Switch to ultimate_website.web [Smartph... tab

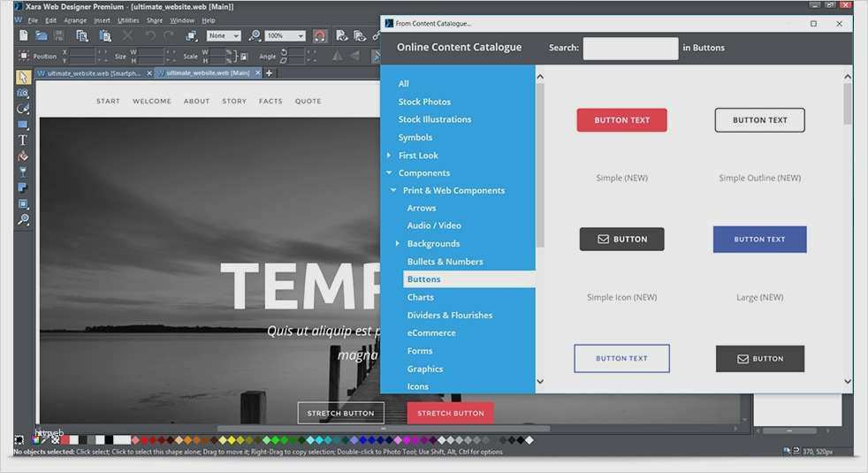92,73
